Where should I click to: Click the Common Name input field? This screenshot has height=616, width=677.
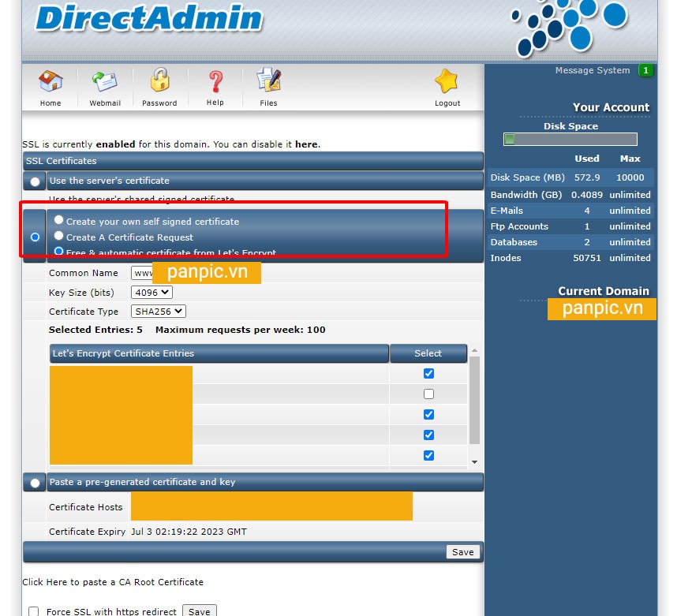pos(196,273)
